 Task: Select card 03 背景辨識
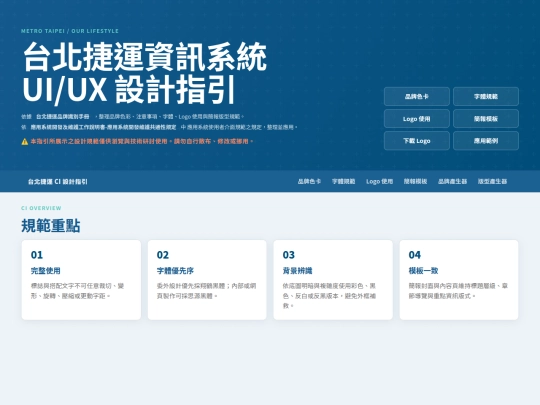(x=333, y=280)
